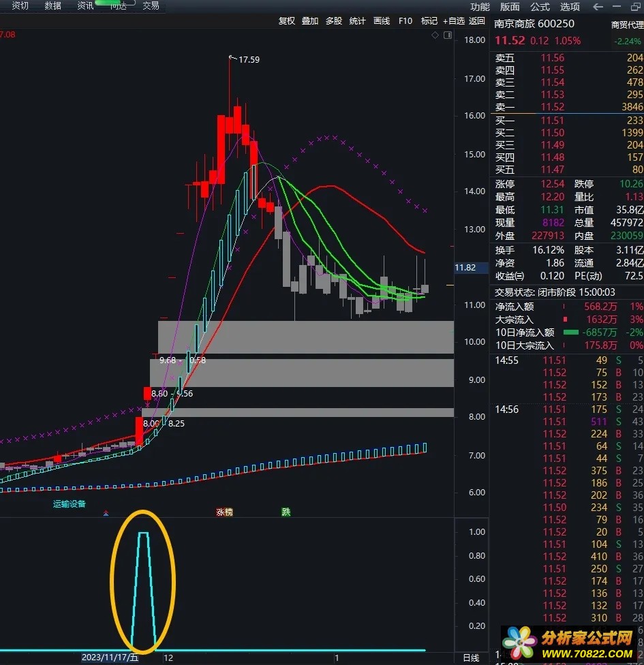The width and height of the screenshot is (644, 665).
Task: Click the PE(动) 72.5 value
Action: [x=634, y=276]
